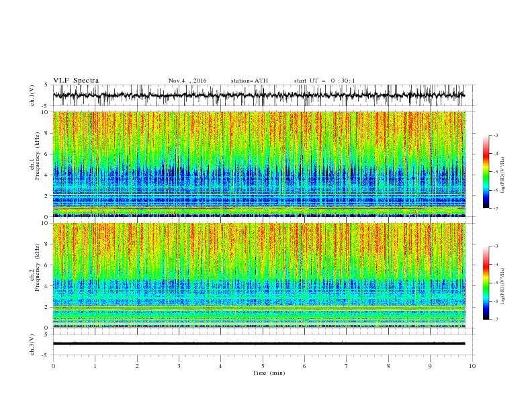Click the "ch.3(V)" axis label
This screenshot has height=411, width=532.
(x=32, y=345)
